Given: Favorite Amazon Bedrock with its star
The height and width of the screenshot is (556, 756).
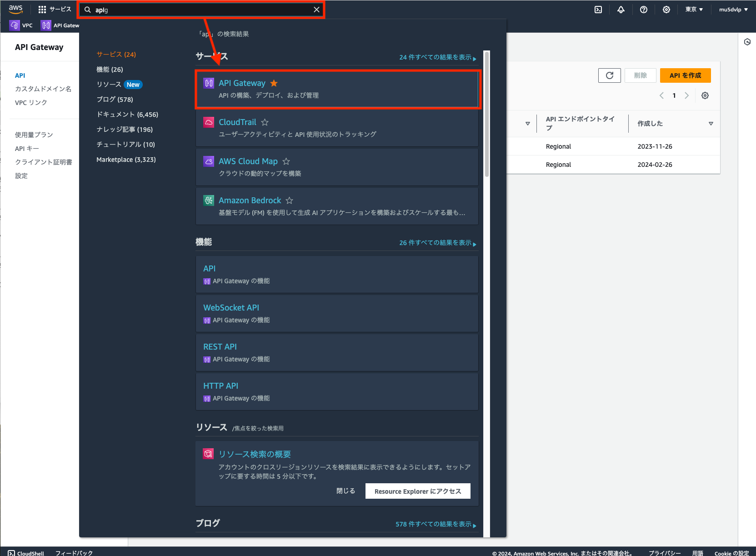Looking at the screenshot, I should (289, 200).
